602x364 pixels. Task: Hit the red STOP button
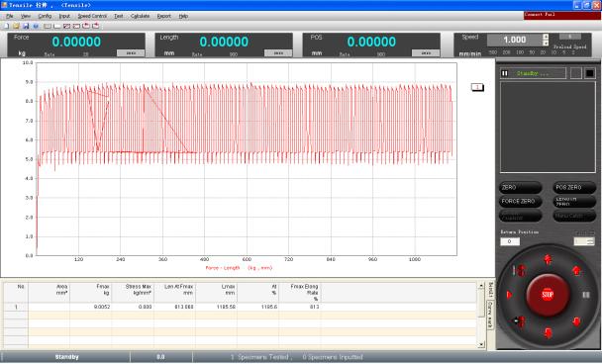pyautogui.click(x=548, y=295)
